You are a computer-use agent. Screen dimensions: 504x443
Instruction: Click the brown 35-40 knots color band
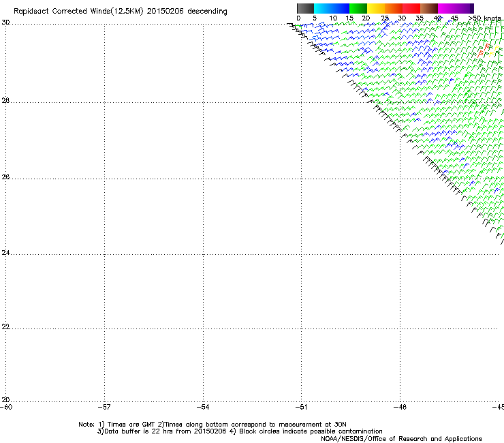[x=429, y=8]
